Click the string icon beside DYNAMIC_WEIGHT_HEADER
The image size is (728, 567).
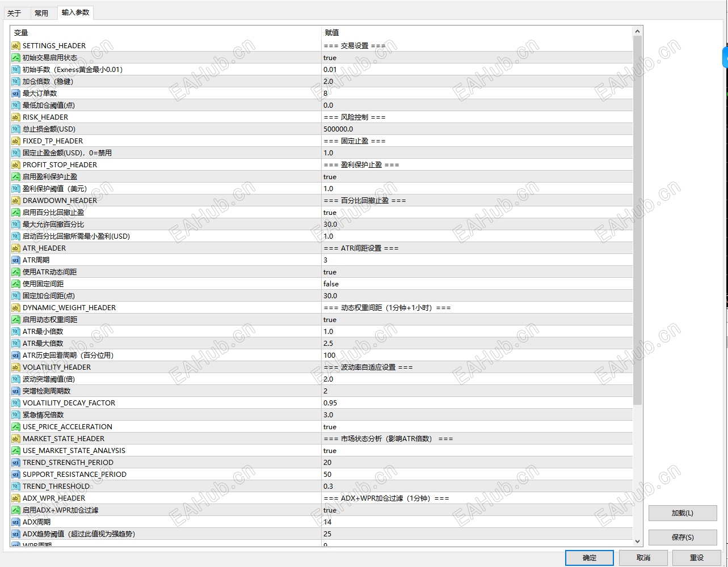[16, 308]
